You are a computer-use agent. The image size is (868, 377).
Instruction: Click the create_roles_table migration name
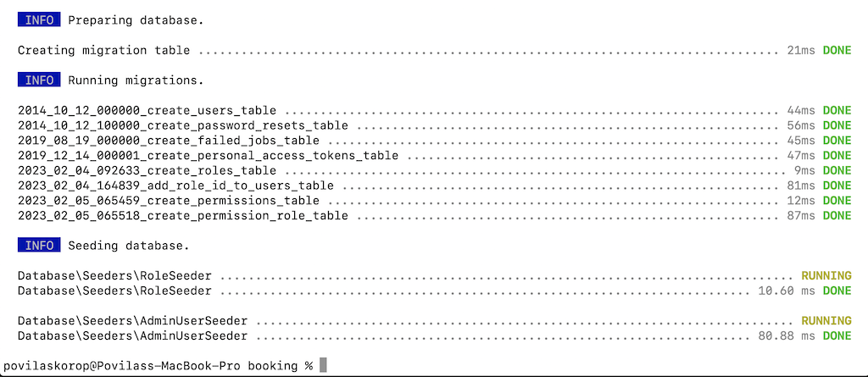tap(147, 170)
